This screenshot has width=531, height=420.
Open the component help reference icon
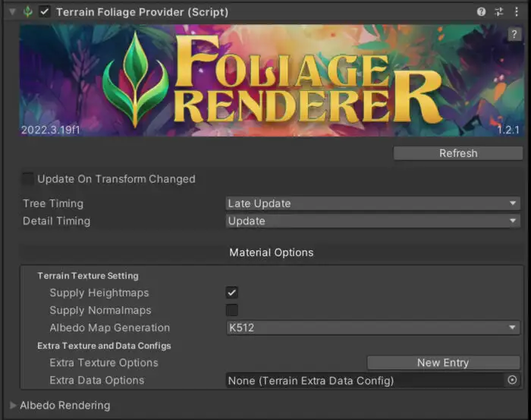(x=481, y=12)
